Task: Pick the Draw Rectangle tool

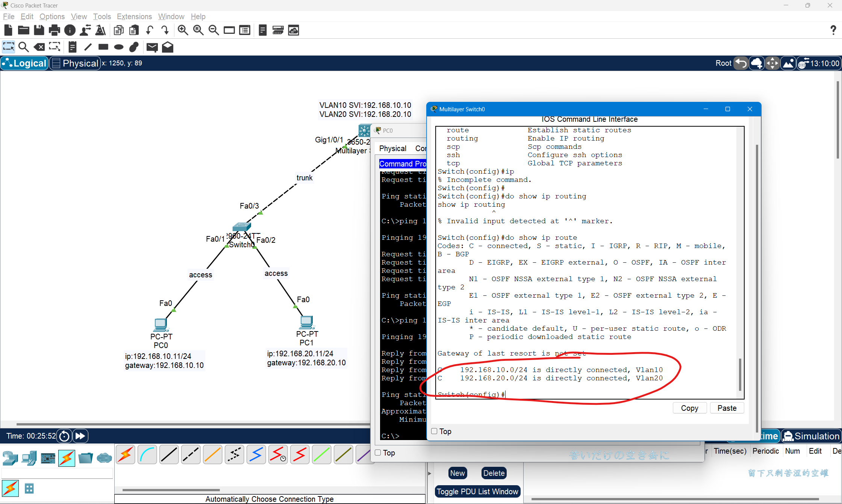Action: 103,47
